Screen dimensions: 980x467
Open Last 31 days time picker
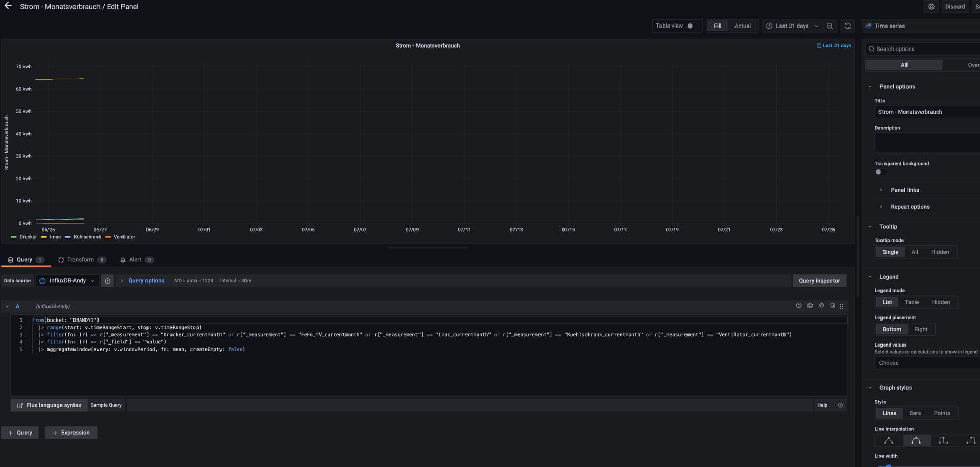793,26
